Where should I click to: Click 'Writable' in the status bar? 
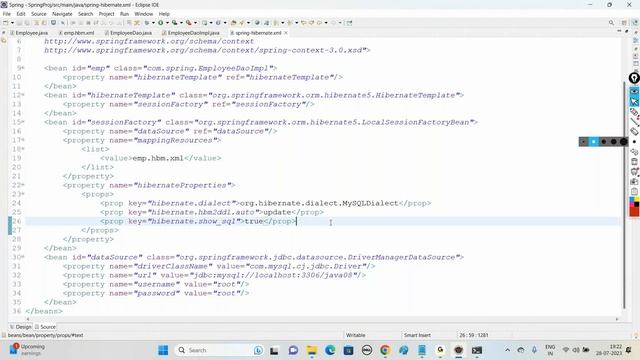[x=356, y=335]
